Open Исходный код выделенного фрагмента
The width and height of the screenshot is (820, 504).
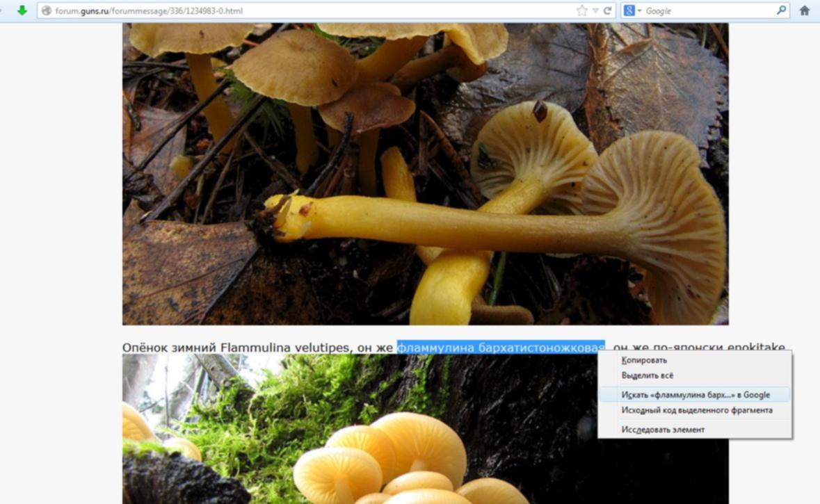point(696,410)
